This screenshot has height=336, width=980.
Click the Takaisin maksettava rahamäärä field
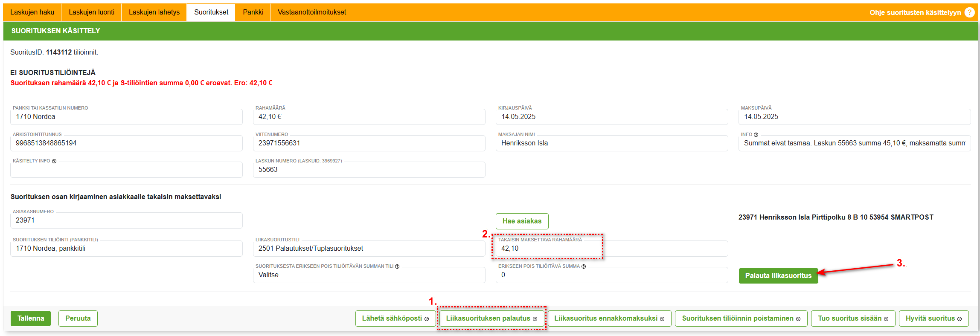pos(611,249)
